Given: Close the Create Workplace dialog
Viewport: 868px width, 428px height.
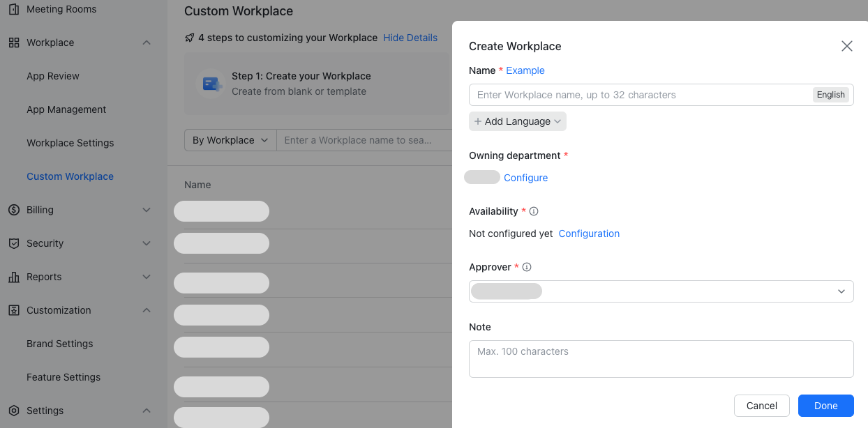Looking at the screenshot, I should [846, 46].
